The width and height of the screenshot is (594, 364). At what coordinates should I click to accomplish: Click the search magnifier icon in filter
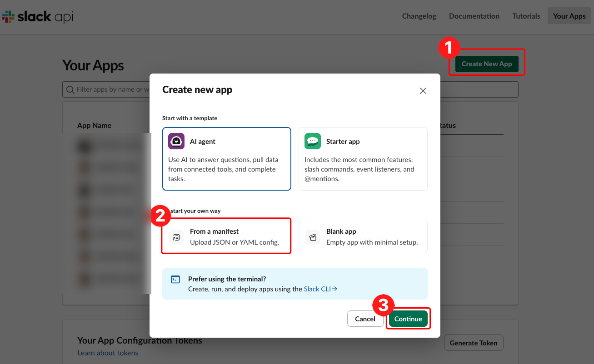70,90
